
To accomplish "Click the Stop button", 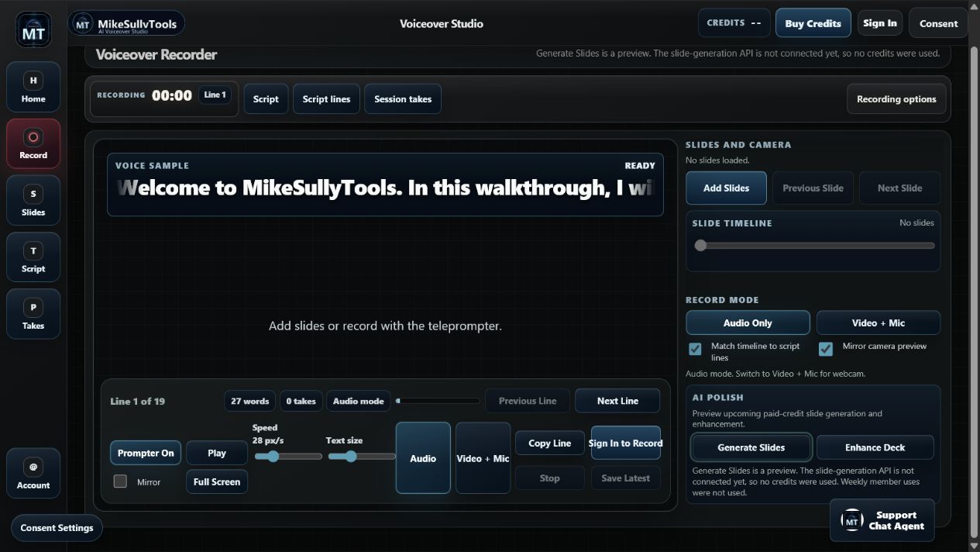I will click(x=549, y=478).
